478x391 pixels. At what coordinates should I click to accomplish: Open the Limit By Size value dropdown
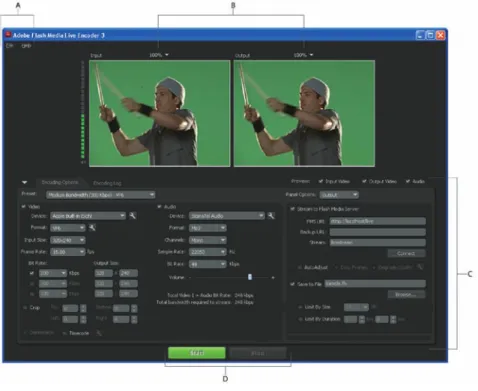coord(356,307)
